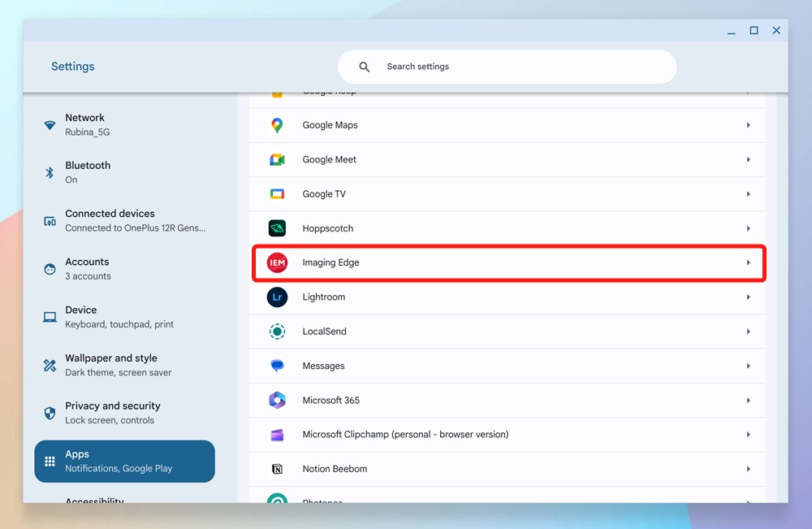Click the search magnifier icon

point(364,67)
